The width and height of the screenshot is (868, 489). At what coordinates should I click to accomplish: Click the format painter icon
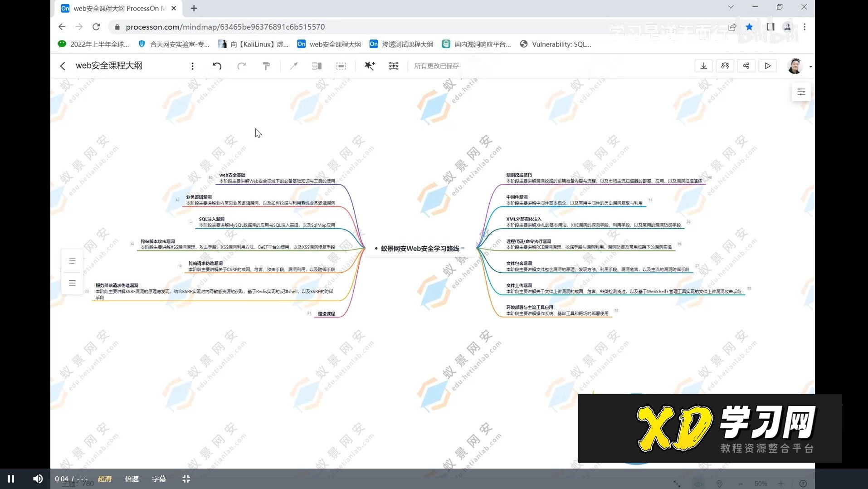click(x=266, y=66)
